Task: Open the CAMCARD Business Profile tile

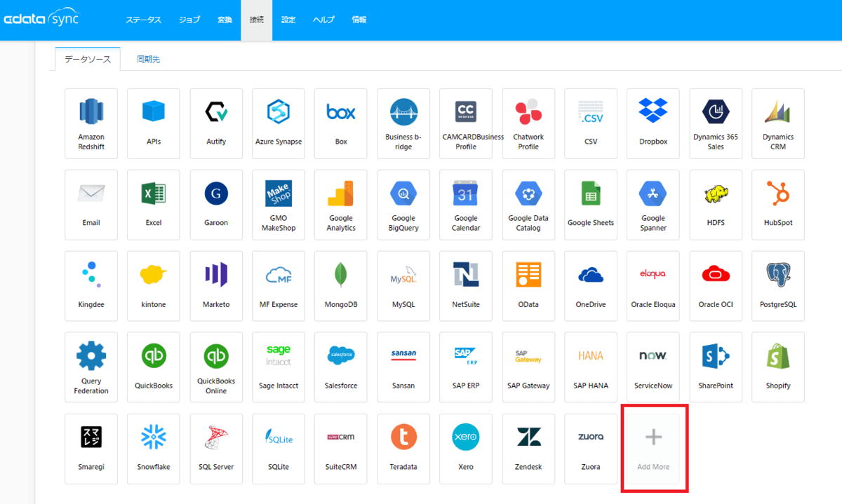Action: click(x=466, y=123)
